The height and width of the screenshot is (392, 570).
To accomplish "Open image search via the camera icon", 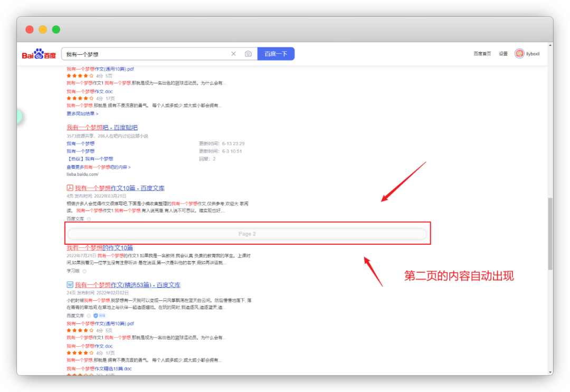I will [x=248, y=54].
